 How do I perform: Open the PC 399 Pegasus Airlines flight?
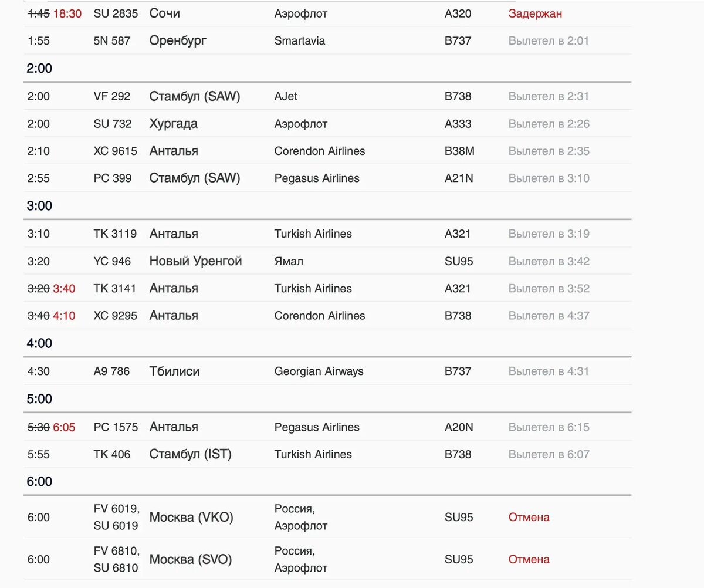(328, 178)
